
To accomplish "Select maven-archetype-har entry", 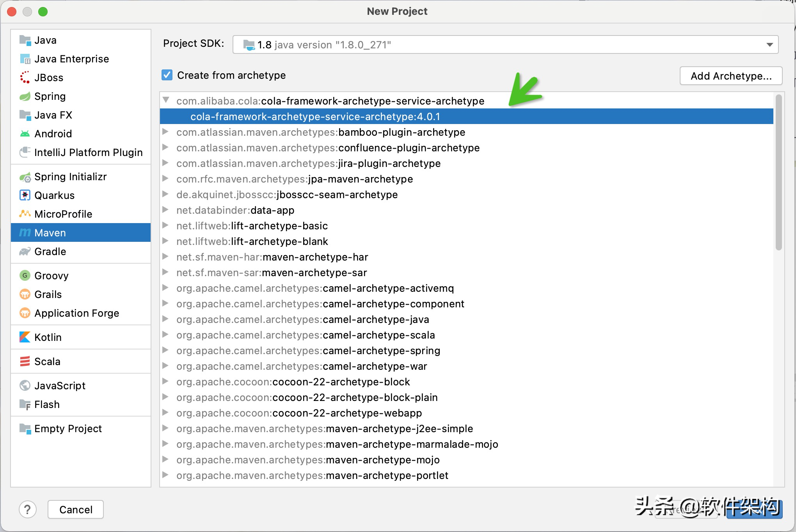I will pyautogui.click(x=466, y=257).
